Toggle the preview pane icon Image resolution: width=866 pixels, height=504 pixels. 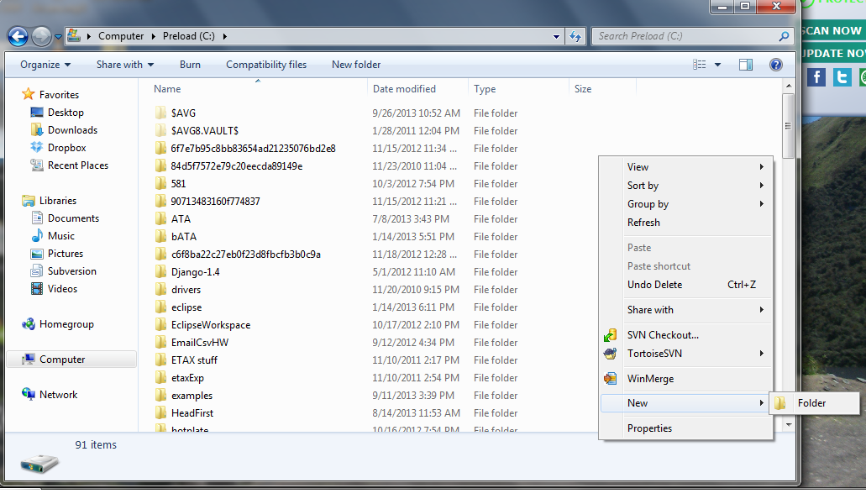pyautogui.click(x=746, y=65)
